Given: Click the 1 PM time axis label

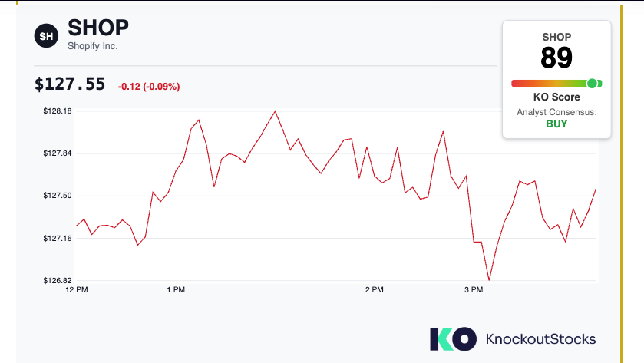Looking at the screenshot, I should point(176,289).
